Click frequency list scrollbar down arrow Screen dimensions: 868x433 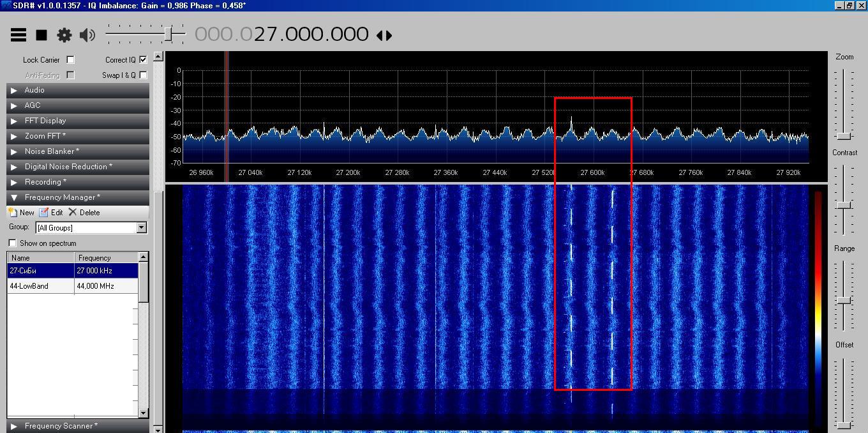click(144, 413)
